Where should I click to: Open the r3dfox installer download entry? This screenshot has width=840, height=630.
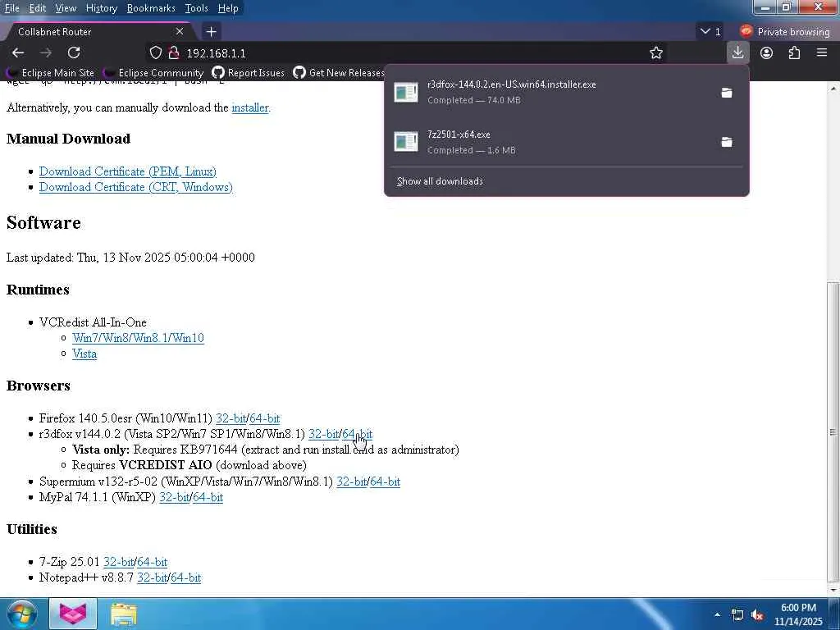click(552, 92)
